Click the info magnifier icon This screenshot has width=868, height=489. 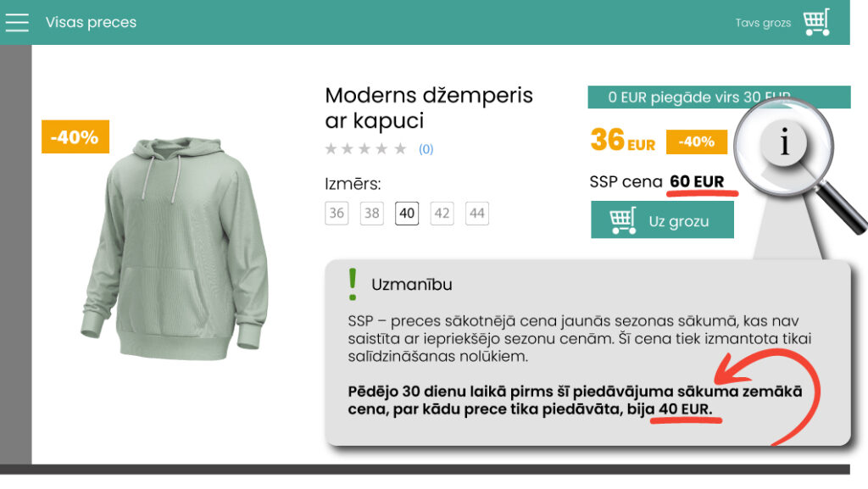coord(785,143)
